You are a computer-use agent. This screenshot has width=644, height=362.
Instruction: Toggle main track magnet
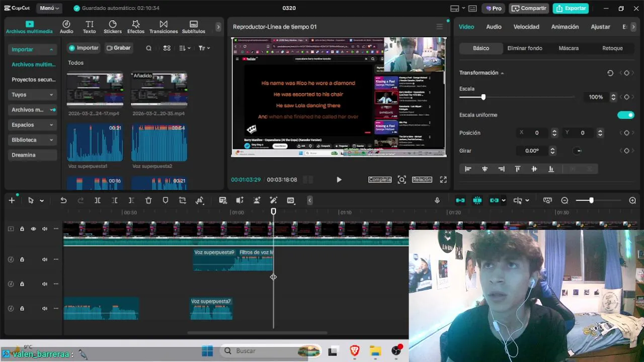[x=460, y=200]
